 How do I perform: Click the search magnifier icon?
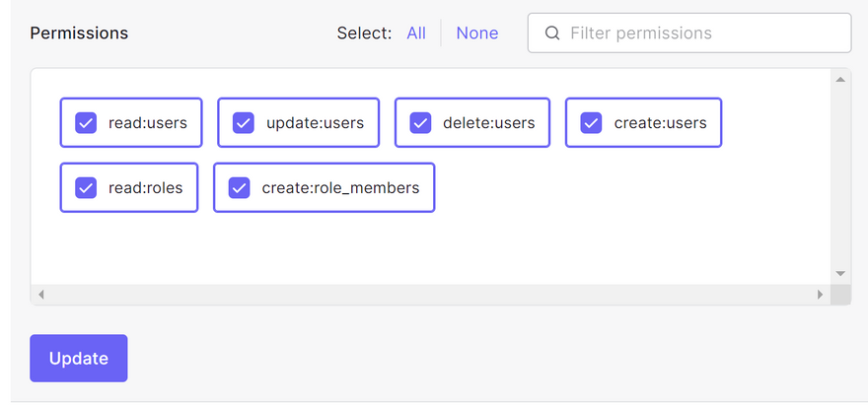(x=552, y=34)
